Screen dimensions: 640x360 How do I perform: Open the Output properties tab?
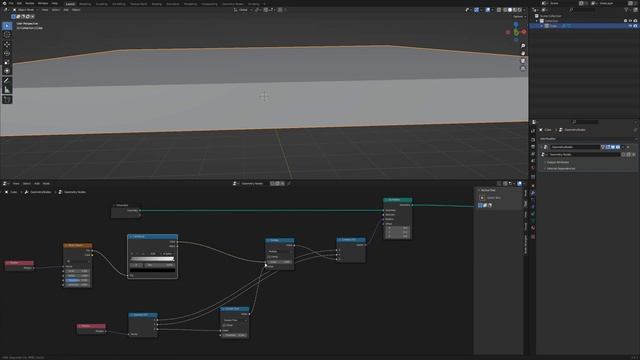click(533, 147)
